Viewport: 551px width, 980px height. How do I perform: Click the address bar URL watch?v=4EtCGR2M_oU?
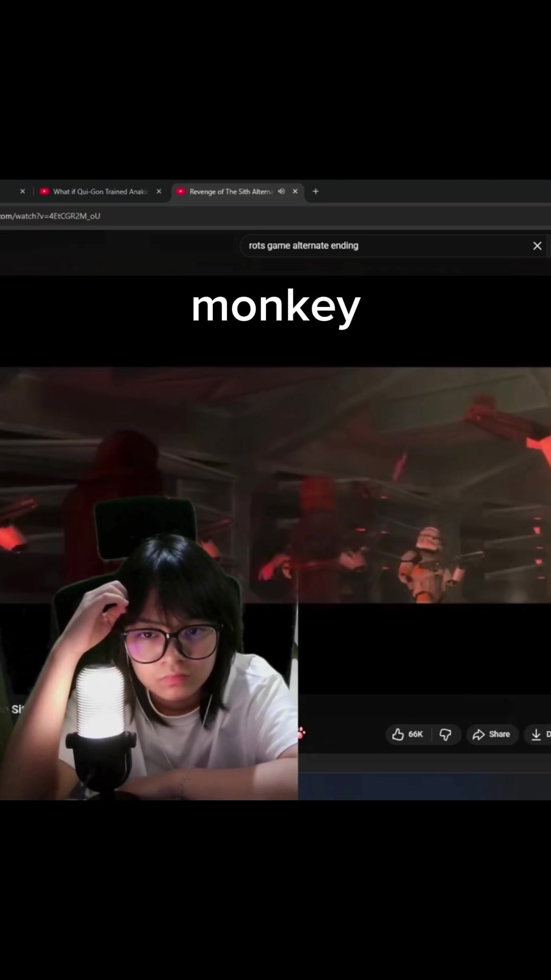pos(50,216)
